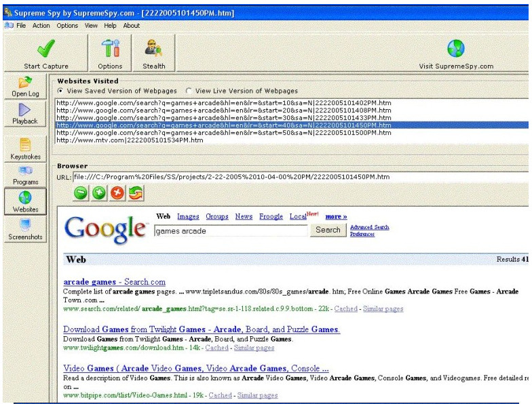The height and width of the screenshot is (404, 532).
Task: Click the Browser URL field
Action: (301, 177)
